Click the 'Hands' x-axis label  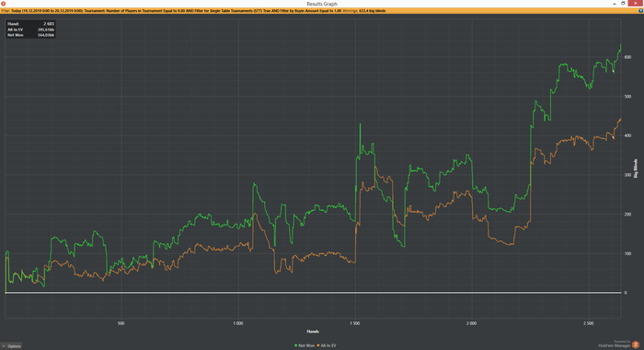313,331
